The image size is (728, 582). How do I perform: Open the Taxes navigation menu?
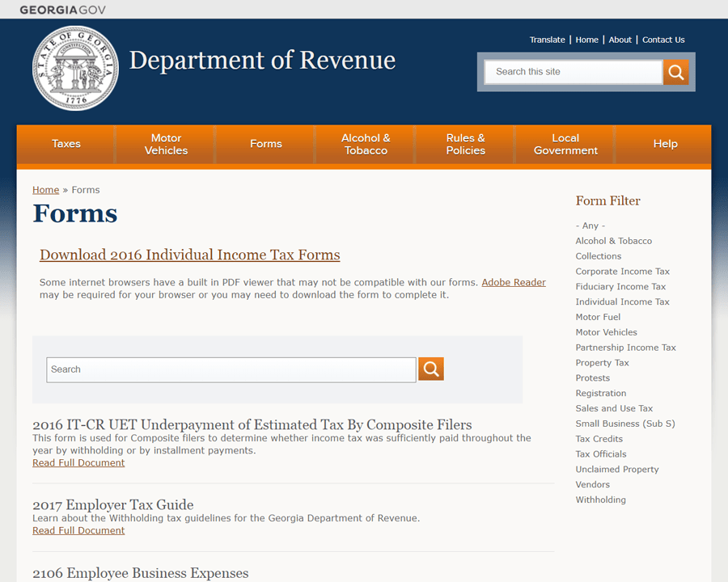pyautogui.click(x=66, y=143)
